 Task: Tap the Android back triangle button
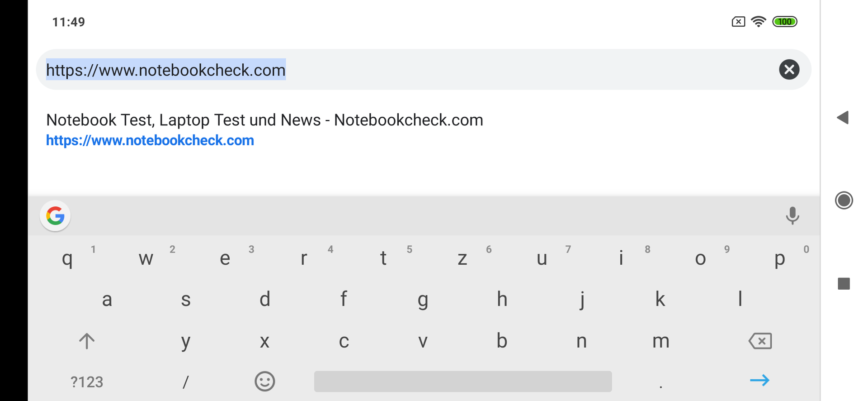(843, 118)
